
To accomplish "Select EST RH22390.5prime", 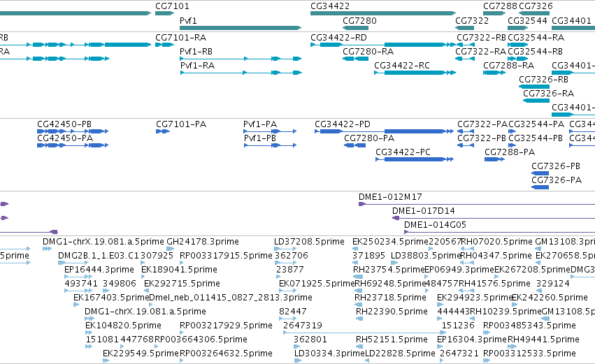I will [x=392, y=312].
